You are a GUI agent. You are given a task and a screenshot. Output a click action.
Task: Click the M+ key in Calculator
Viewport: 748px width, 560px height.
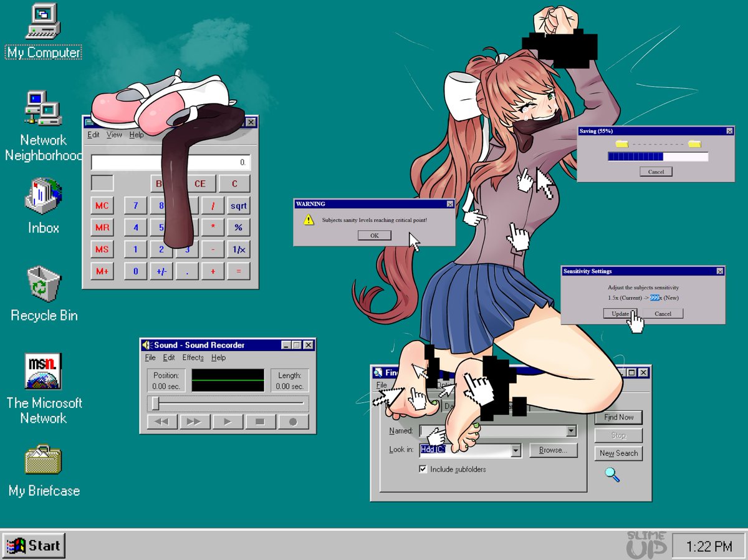pyautogui.click(x=102, y=271)
